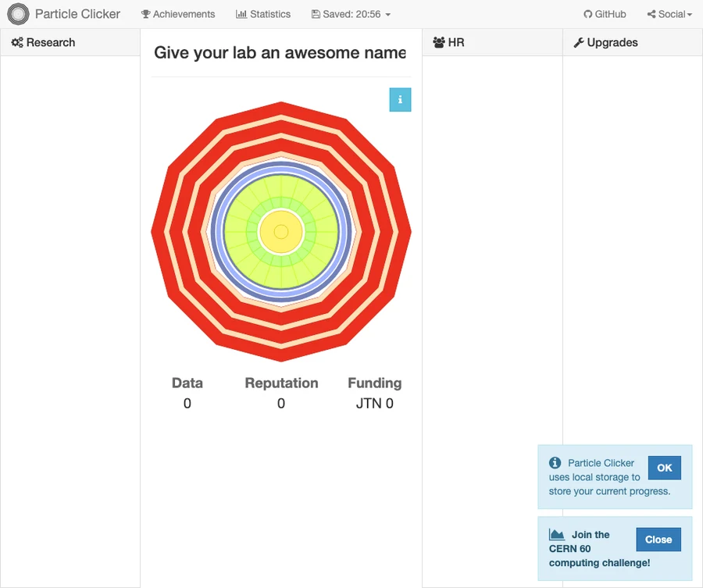Click the particle detector to collect data
Image resolution: width=703 pixels, height=588 pixels.
pos(281,232)
